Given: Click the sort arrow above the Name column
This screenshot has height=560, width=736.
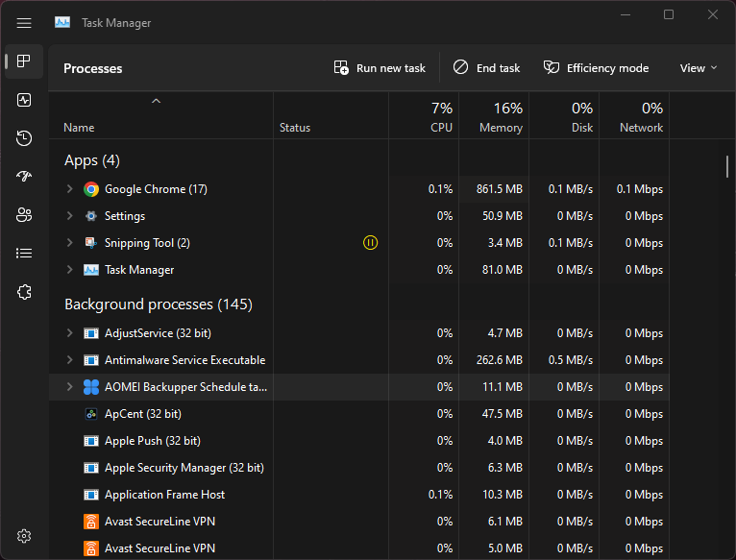Looking at the screenshot, I should click(x=157, y=101).
